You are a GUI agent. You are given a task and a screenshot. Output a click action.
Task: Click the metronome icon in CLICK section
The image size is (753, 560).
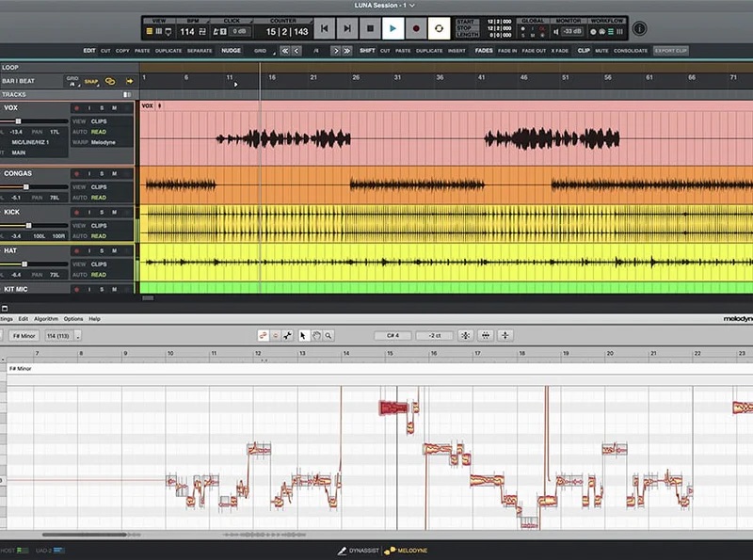coord(216,32)
